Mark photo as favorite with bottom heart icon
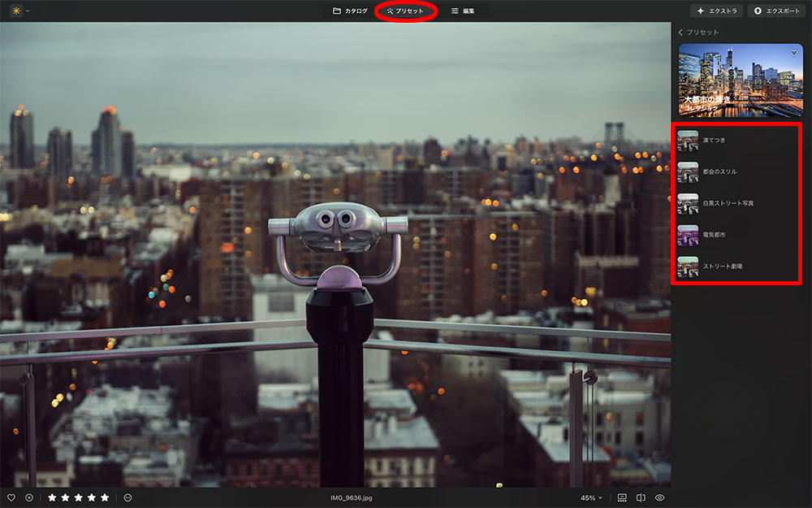Viewport: 812px width, 508px height. [x=11, y=497]
